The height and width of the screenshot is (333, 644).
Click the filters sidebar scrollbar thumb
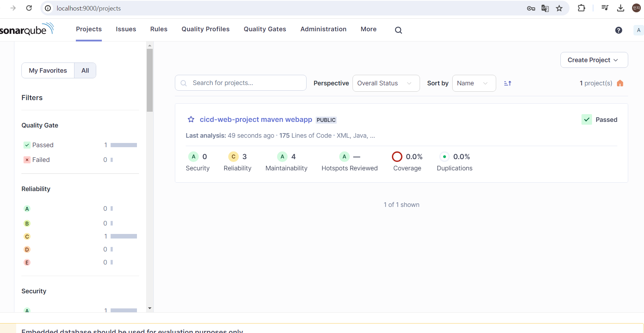(x=150, y=80)
